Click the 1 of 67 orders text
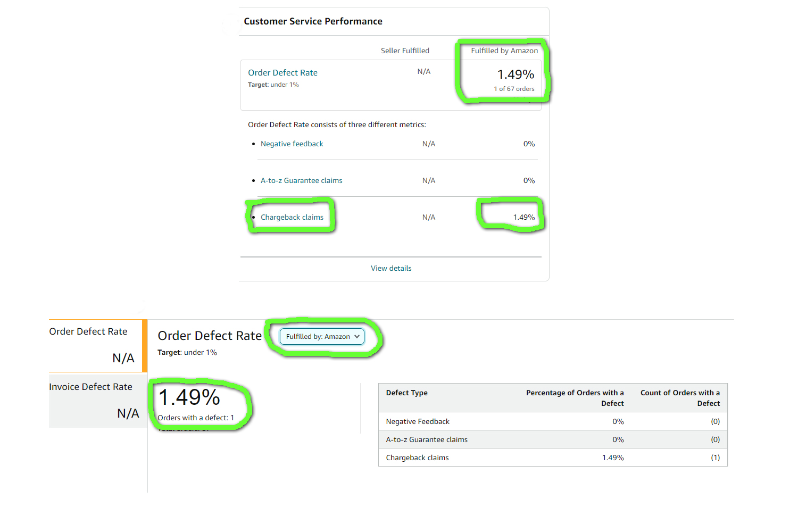Image resolution: width=798 pixels, height=532 pixels. (x=514, y=89)
